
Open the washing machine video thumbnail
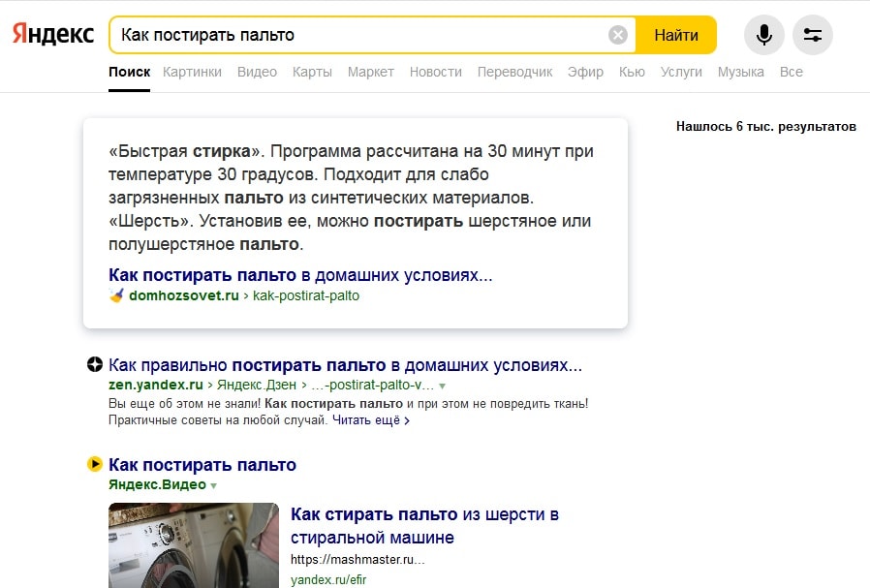click(194, 544)
